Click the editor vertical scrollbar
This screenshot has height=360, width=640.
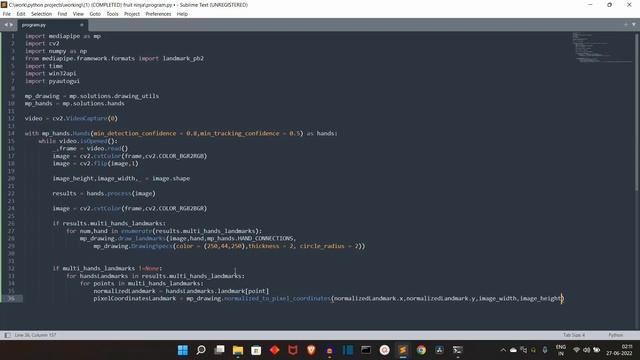(x=637, y=111)
